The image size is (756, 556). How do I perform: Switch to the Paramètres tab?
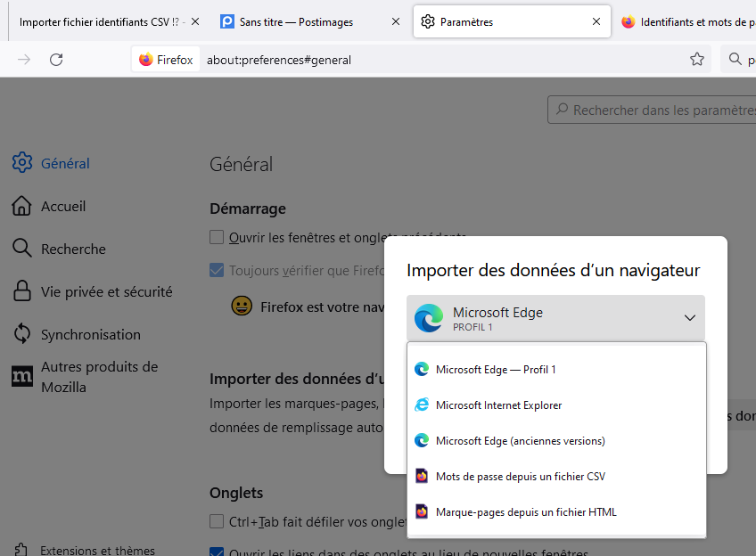(512, 21)
